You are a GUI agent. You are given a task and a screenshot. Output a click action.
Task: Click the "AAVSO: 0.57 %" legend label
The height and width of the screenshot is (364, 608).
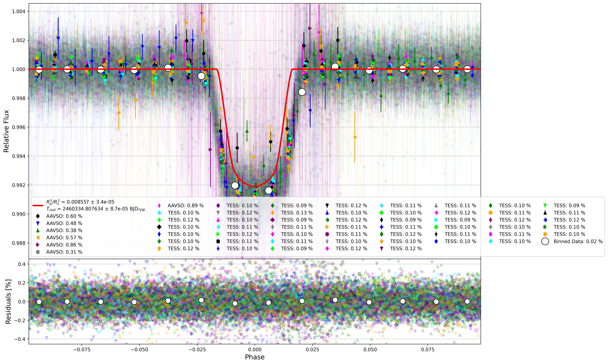click(x=64, y=237)
